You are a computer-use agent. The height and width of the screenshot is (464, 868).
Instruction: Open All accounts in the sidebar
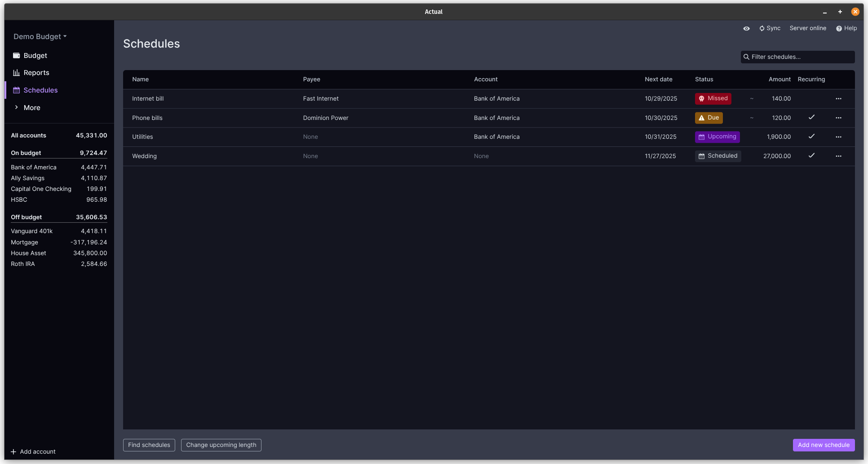tap(29, 136)
